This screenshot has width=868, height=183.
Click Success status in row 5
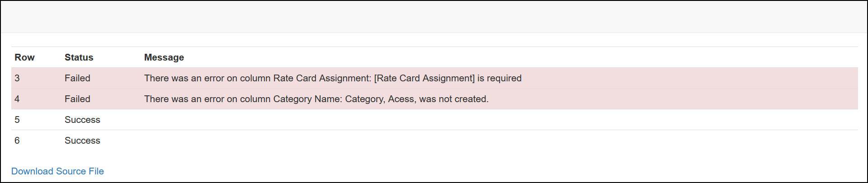(82, 120)
